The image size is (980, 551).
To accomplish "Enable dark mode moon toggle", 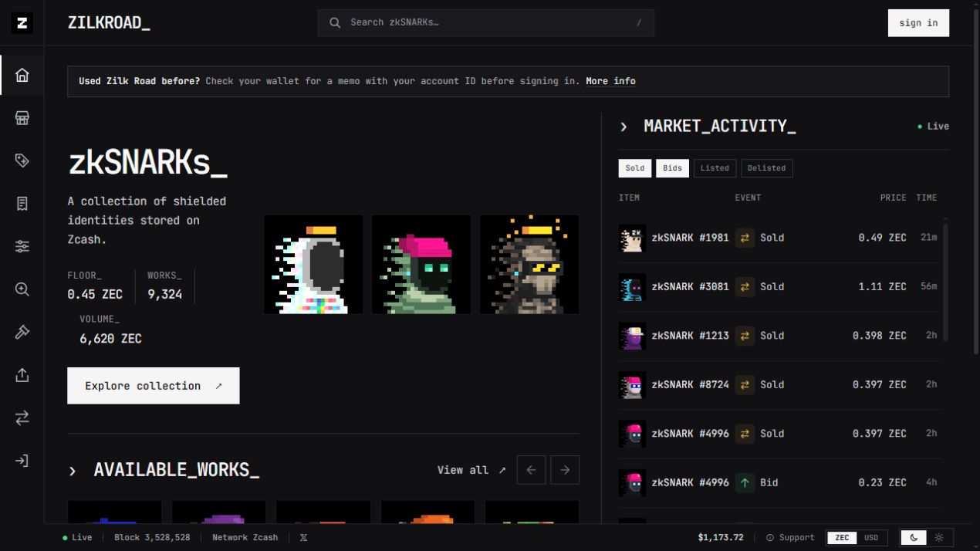I will pyautogui.click(x=914, y=538).
